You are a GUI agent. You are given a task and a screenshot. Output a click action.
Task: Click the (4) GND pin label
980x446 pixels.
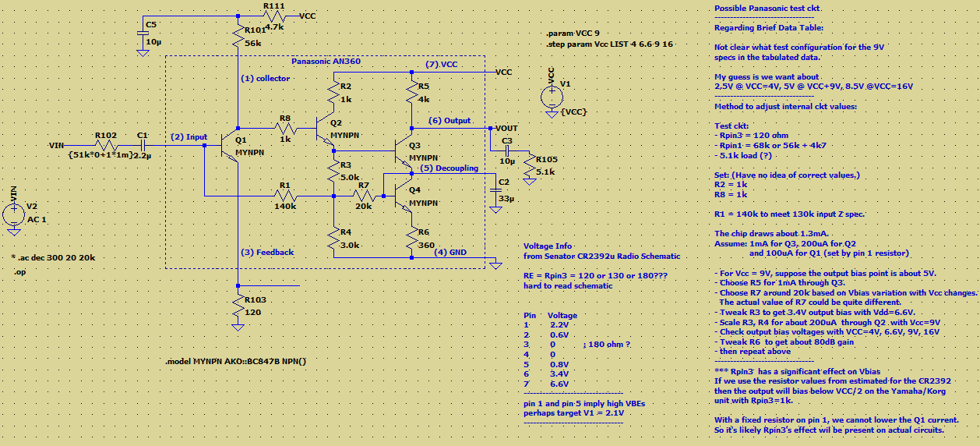click(451, 252)
